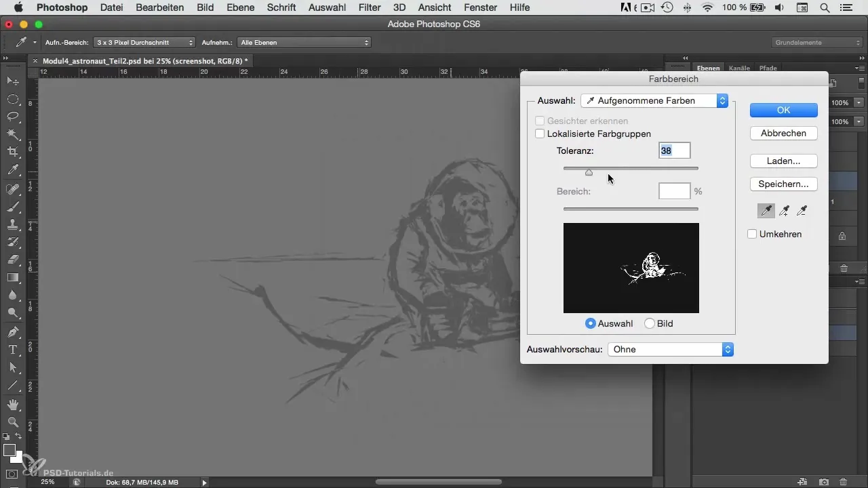Viewport: 868px width, 488px height.
Task: Select the Lasso tool
Action: coord(13,117)
